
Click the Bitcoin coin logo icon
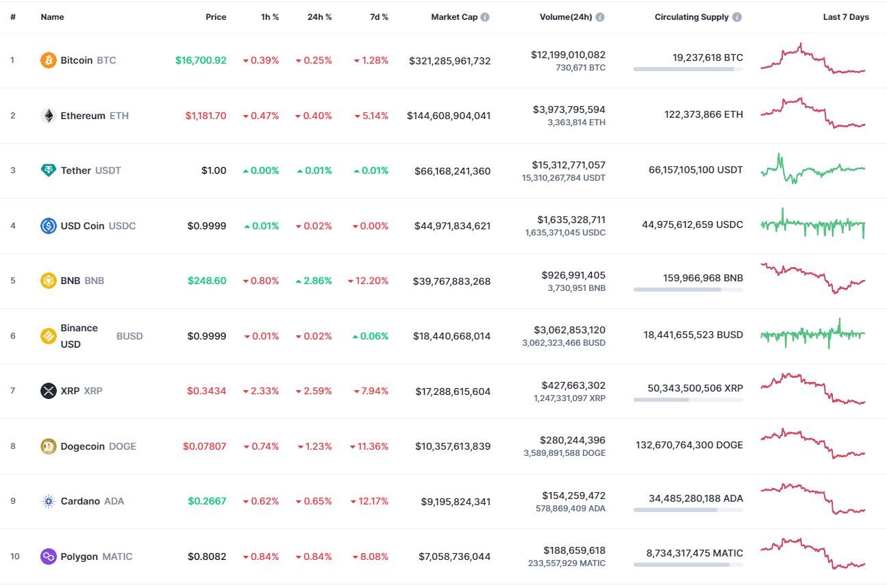click(48, 60)
